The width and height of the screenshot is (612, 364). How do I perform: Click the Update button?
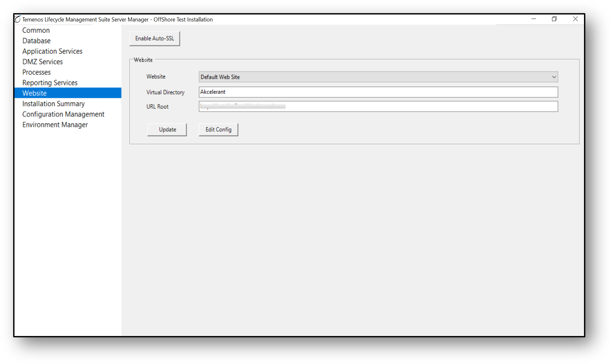click(x=167, y=130)
